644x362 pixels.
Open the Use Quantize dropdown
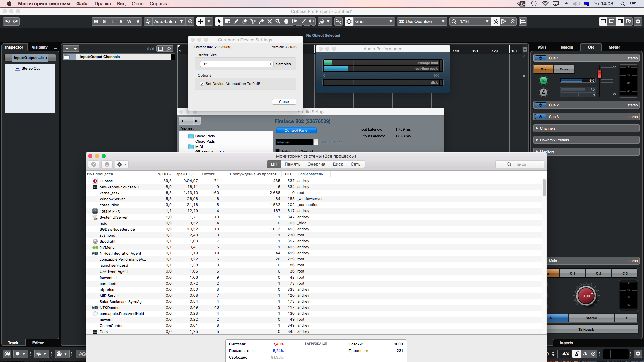[x=422, y=21]
